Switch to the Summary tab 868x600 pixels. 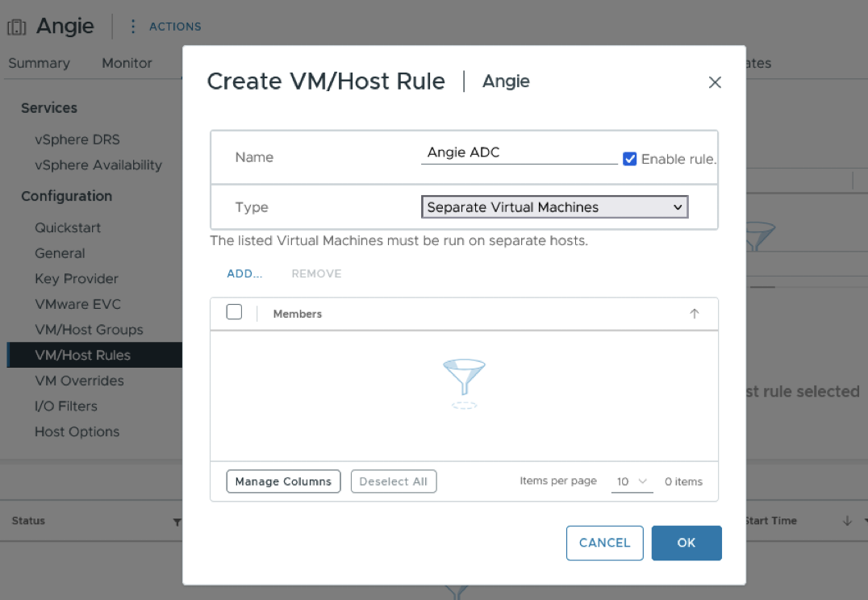(x=39, y=63)
